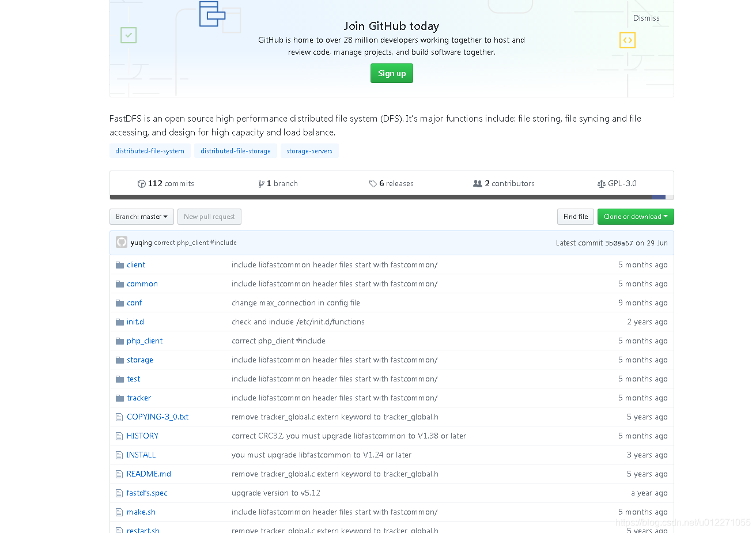Click the New pull request button
The image size is (756, 533).
click(209, 217)
